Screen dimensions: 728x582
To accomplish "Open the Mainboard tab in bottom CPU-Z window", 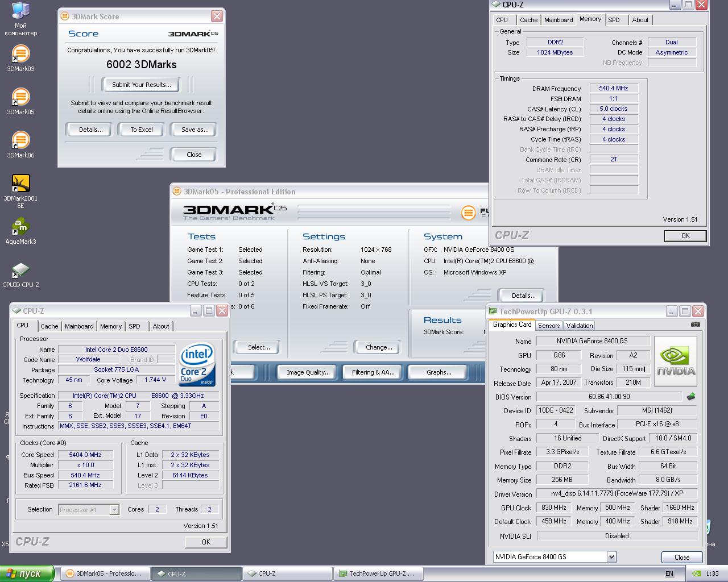I will [x=79, y=326].
